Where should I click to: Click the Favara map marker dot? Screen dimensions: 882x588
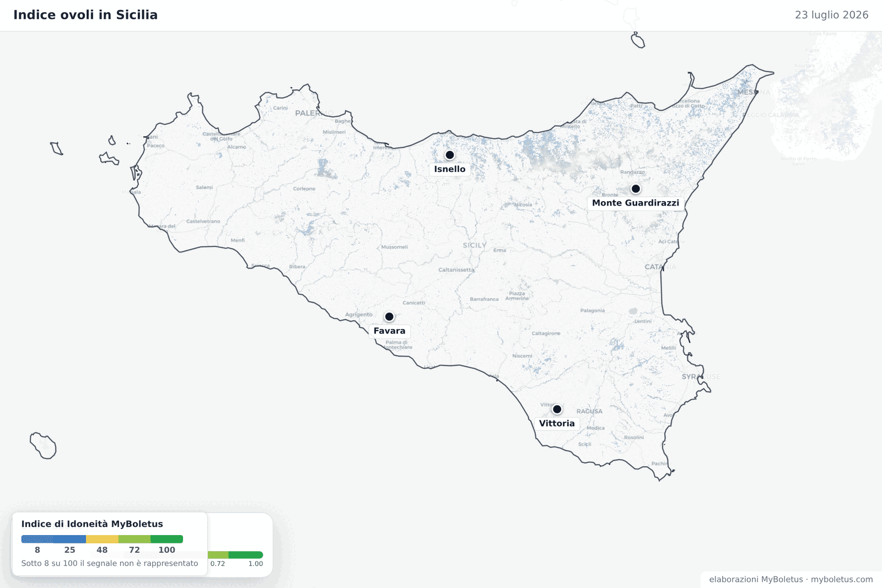tap(389, 316)
